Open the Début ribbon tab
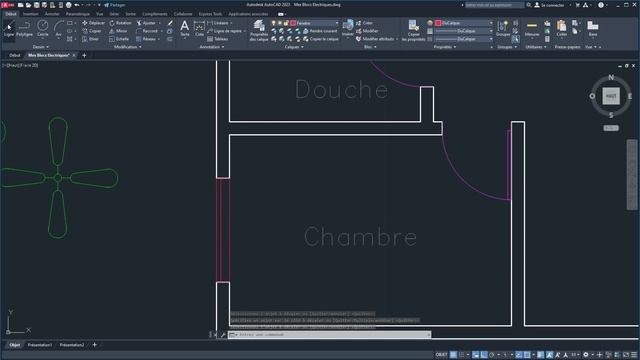 [x=11, y=14]
